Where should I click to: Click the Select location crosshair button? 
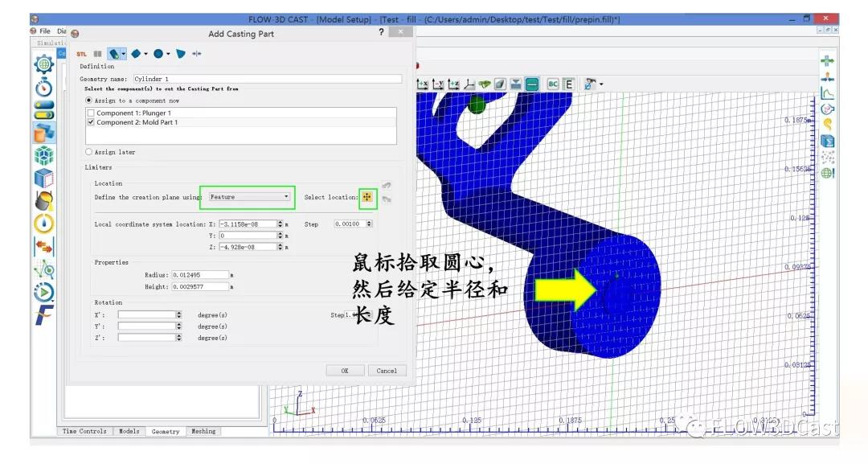click(367, 197)
